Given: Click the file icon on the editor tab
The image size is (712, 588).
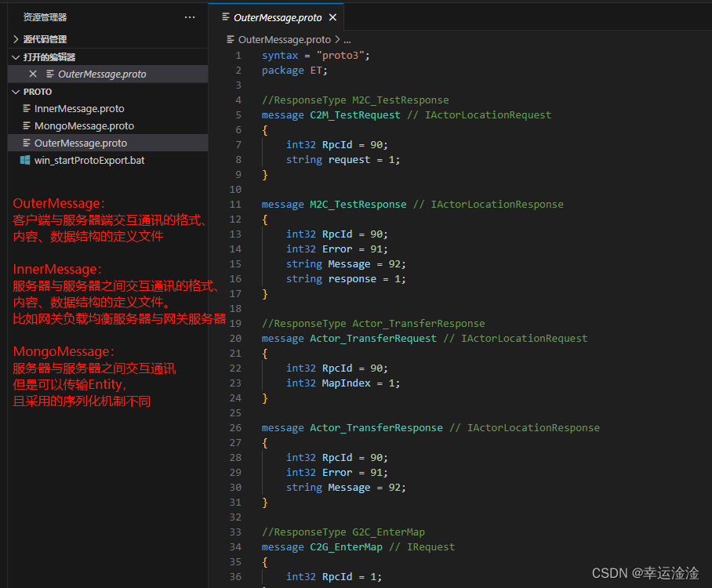Looking at the screenshot, I should tap(226, 17).
